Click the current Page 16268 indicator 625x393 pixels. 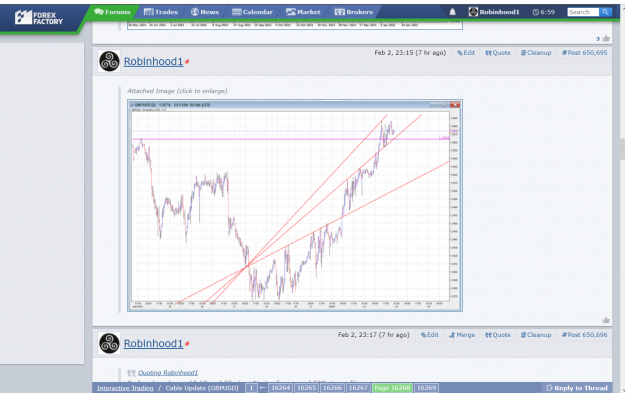point(392,388)
